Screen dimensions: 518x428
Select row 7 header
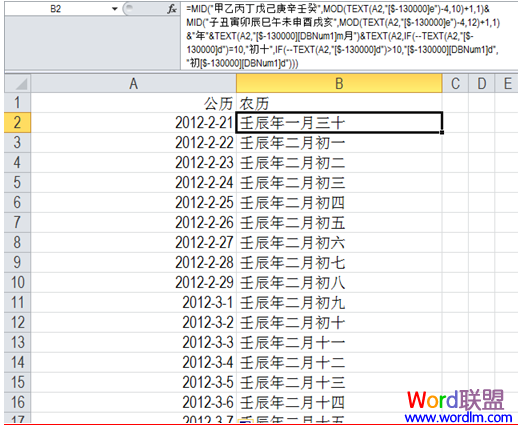point(17,223)
